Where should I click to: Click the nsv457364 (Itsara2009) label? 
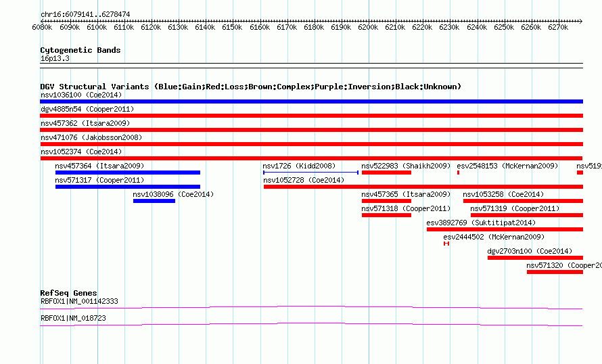[x=99, y=166]
